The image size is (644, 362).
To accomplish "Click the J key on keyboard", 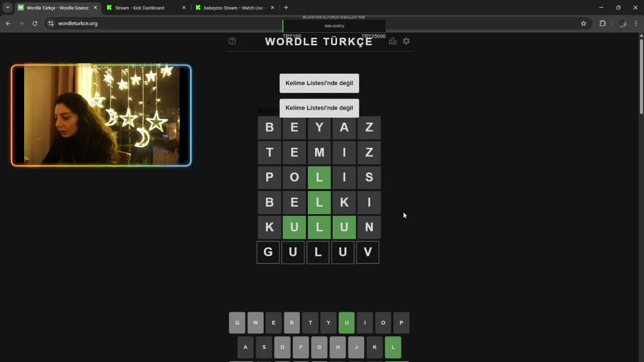I will click(356, 347).
